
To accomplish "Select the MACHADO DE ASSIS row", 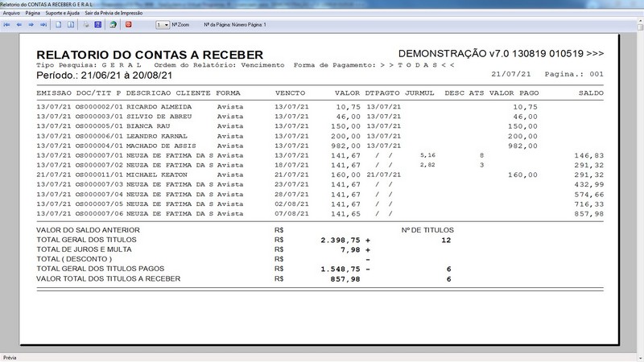I will point(320,146).
